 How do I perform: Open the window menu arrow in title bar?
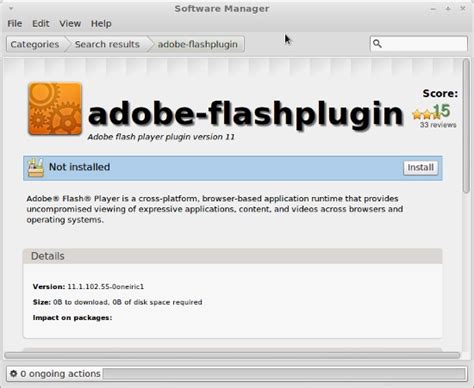click(x=11, y=8)
